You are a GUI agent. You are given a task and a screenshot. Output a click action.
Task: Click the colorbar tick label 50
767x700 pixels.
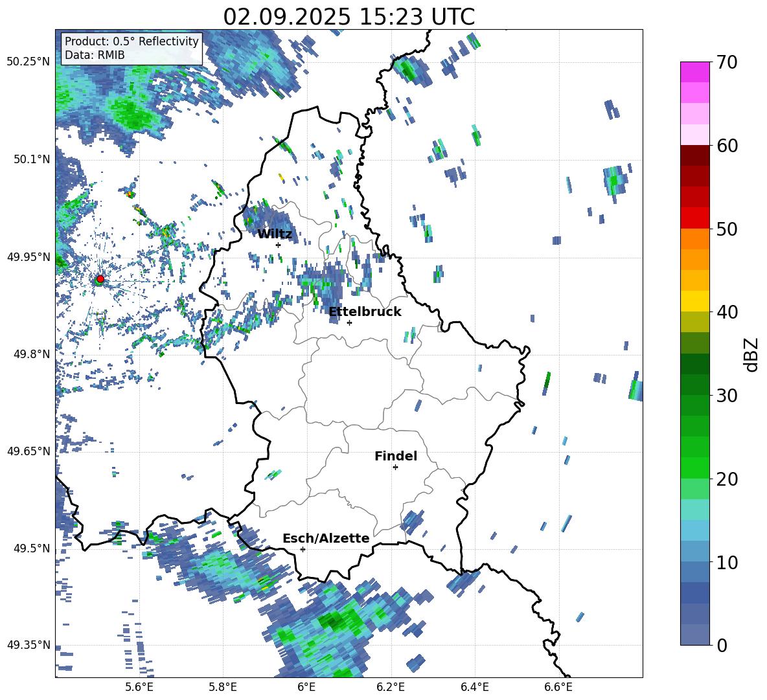pyautogui.click(x=727, y=229)
